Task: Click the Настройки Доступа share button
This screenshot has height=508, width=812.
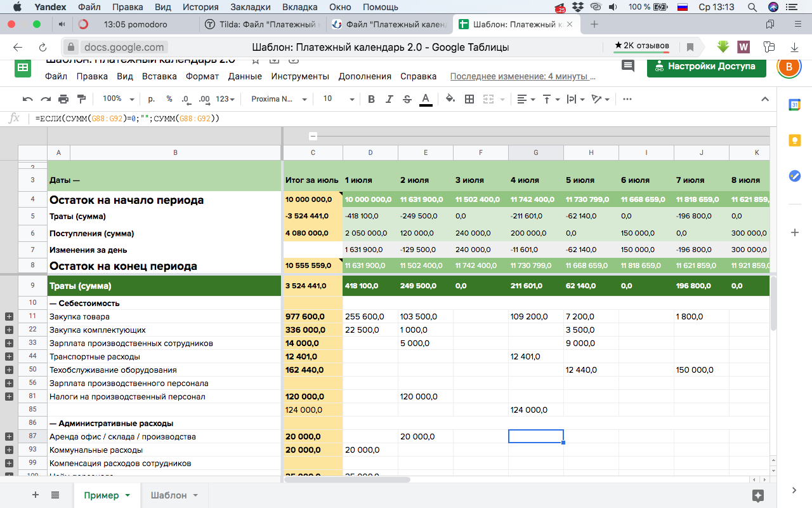Action: 706,66
